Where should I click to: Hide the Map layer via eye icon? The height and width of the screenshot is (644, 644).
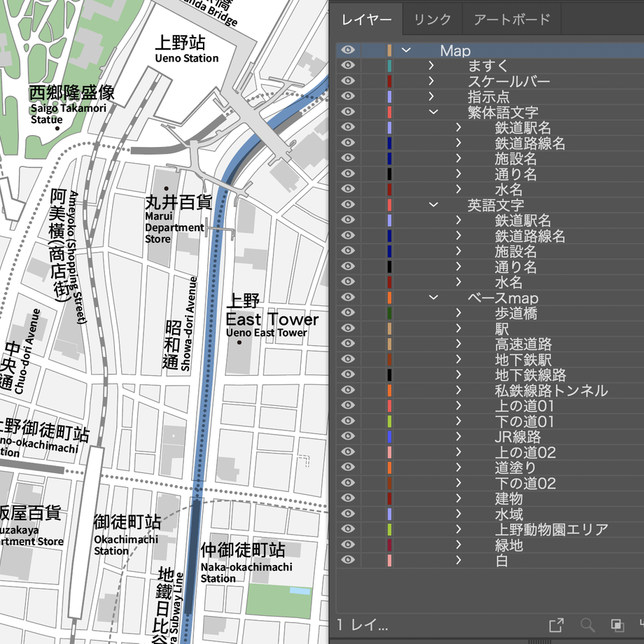click(x=348, y=50)
